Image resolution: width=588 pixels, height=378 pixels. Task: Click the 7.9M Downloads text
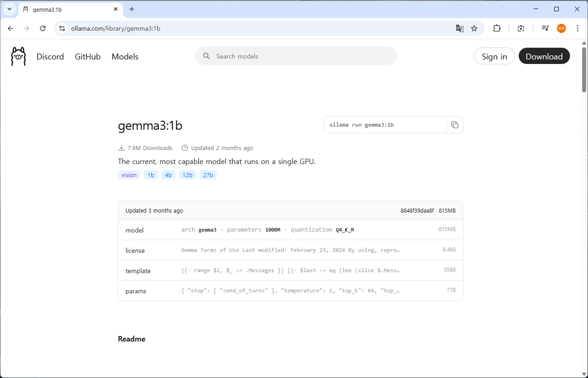pyautogui.click(x=150, y=148)
